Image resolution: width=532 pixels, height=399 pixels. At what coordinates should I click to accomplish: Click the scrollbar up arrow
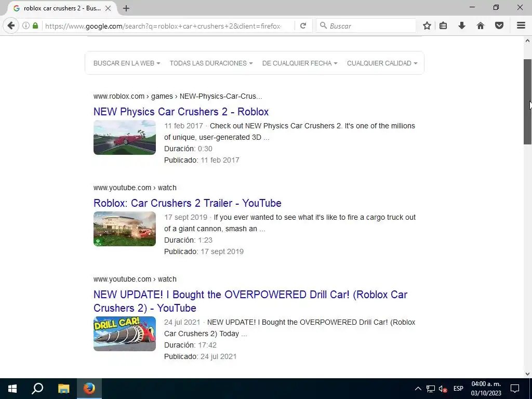click(528, 41)
